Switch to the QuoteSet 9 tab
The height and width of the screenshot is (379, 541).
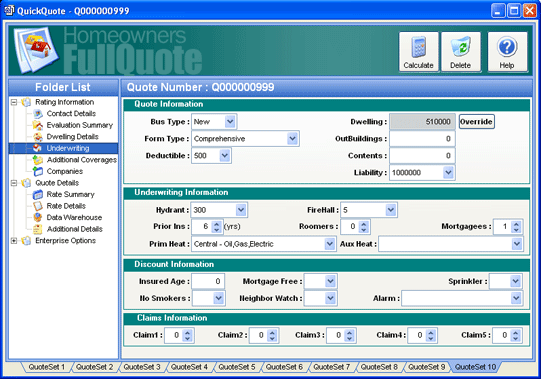(x=426, y=367)
